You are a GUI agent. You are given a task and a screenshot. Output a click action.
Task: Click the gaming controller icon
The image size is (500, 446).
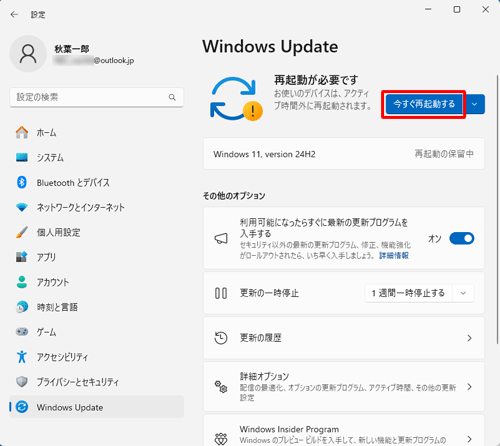point(22,332)
